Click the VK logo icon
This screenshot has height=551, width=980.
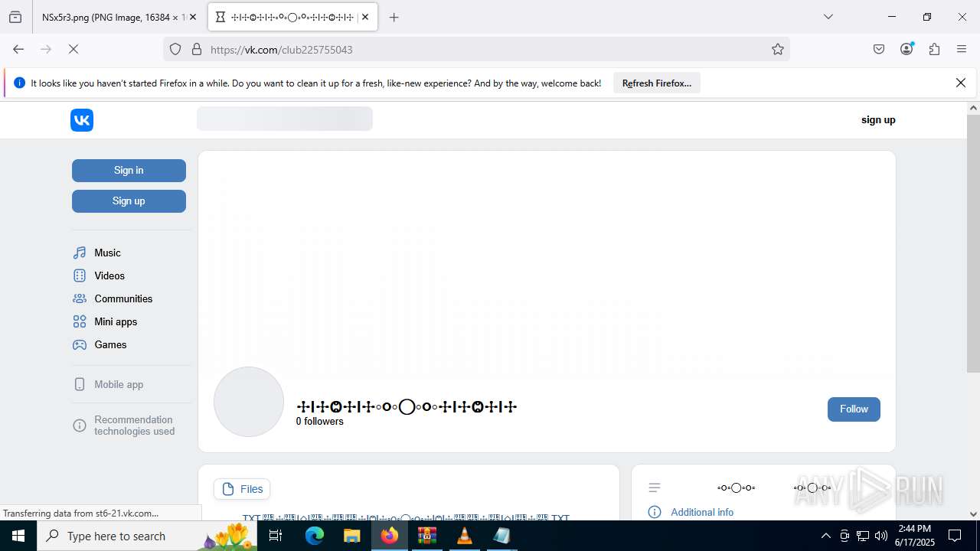pos(82,120)
